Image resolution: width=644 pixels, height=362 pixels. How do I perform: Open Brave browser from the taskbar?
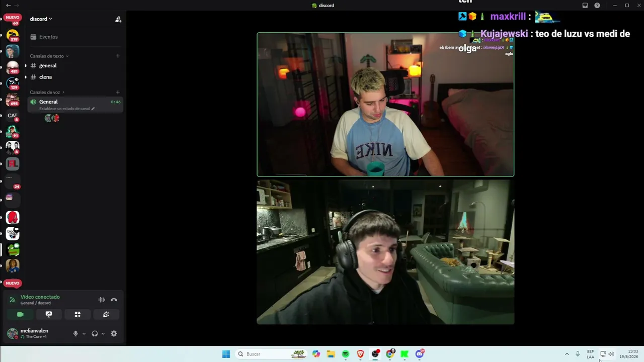(360, 354)
